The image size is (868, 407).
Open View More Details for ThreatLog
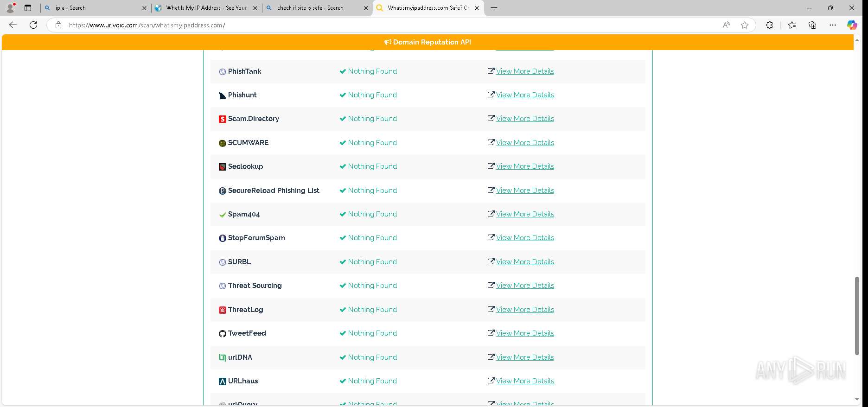pos(525,310)
